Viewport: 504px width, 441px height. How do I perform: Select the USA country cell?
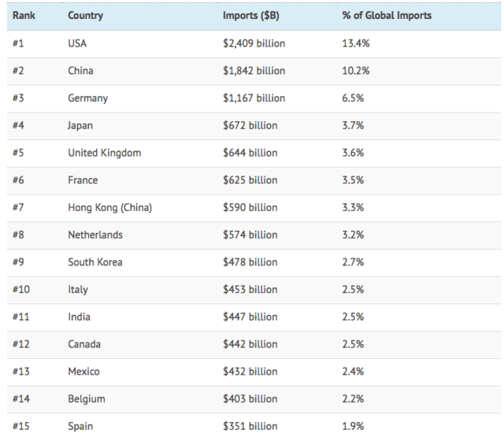point(77,43)
